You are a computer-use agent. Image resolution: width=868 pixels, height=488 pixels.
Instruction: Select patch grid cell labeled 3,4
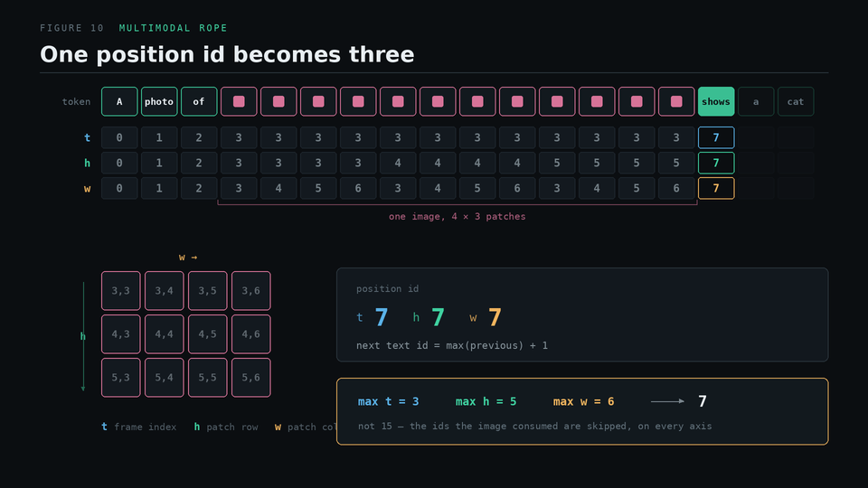pos(165,290)
